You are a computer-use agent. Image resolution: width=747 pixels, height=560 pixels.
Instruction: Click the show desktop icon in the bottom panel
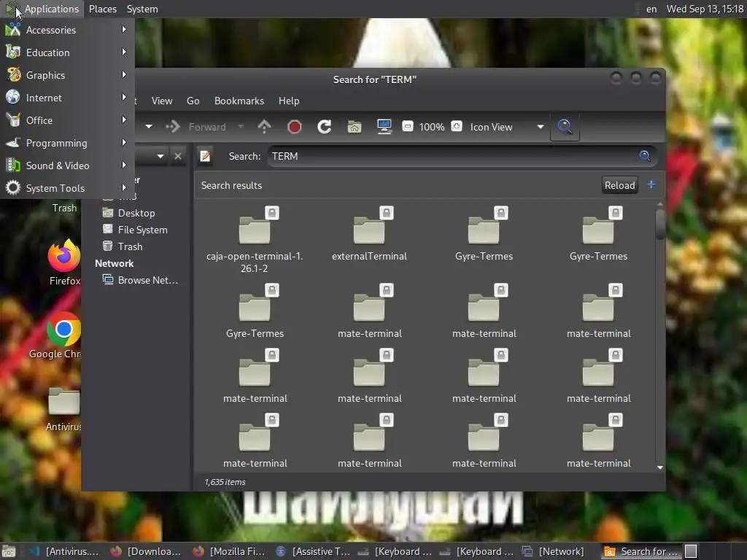[x=9, y=551]
